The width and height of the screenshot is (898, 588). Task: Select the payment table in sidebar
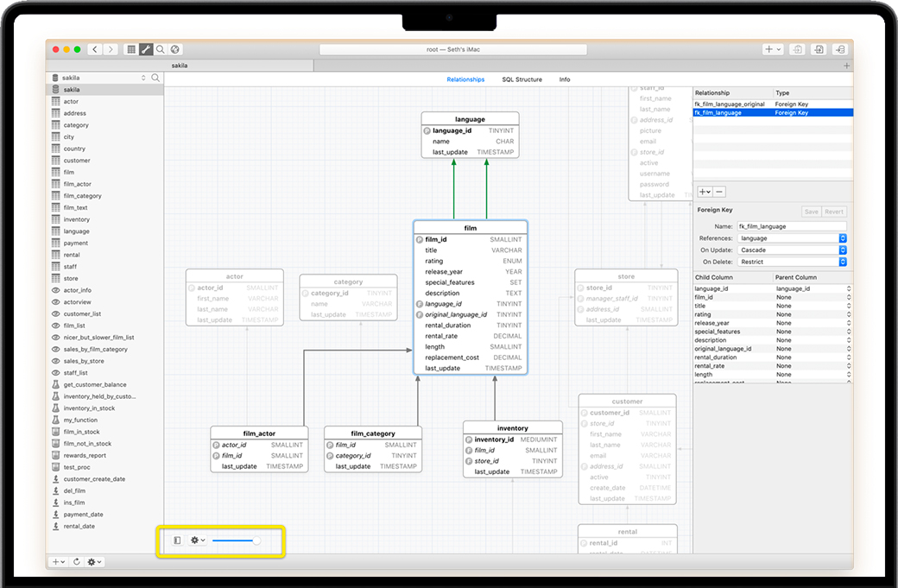[76, 243]
